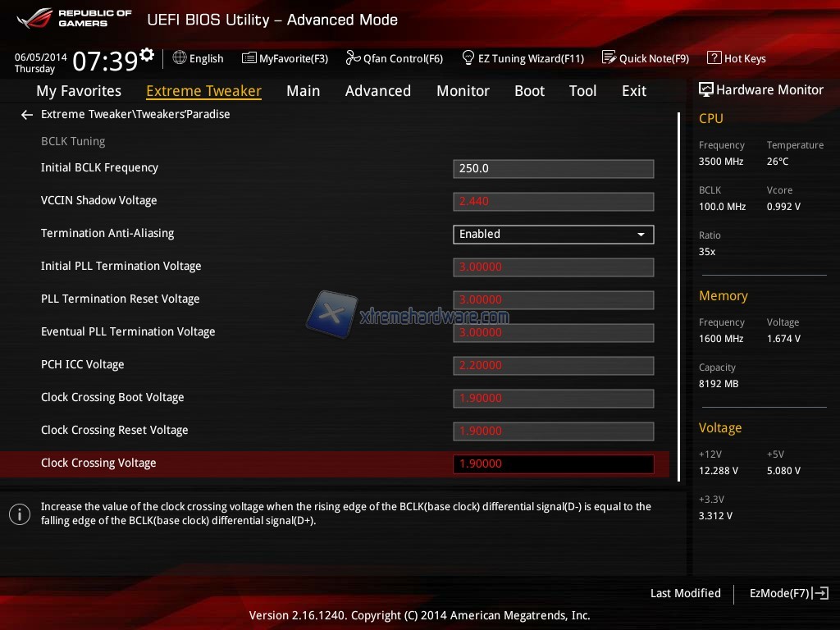Viewport: 840px width, 630px height.
Task: Switch to EzMode(F7)
Action: tap(788, 593)
